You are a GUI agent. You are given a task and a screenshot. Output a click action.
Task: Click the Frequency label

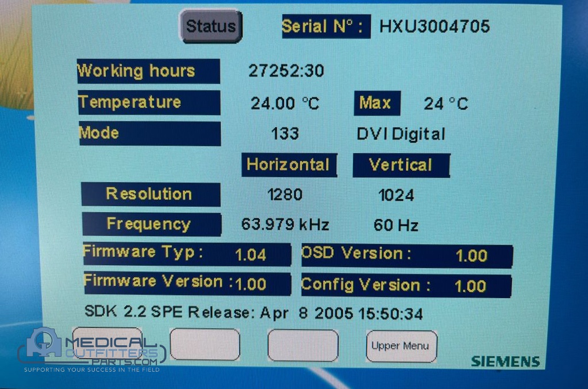152,224
